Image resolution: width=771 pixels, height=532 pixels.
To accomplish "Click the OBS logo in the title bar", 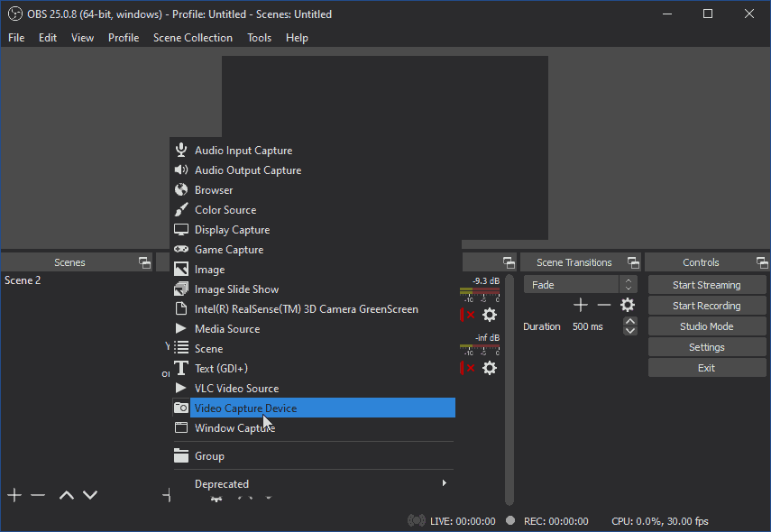I will coord(15,14).
